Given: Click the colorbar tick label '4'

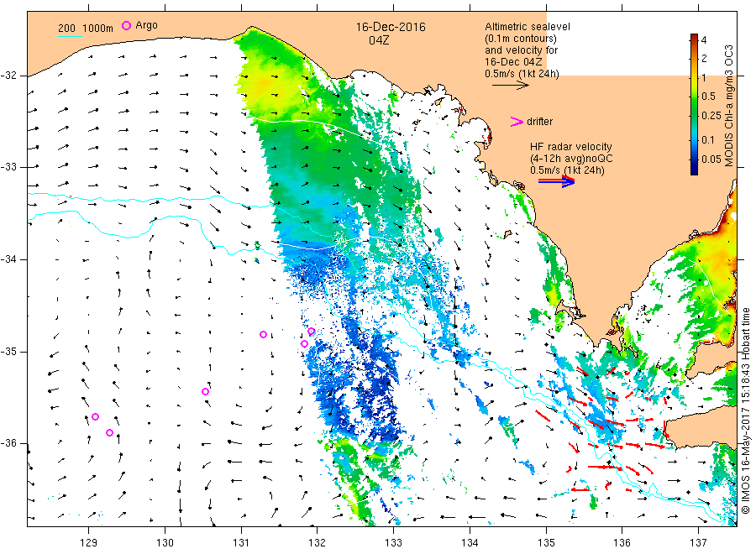Looking at the screenshot, I should point(703,40).
